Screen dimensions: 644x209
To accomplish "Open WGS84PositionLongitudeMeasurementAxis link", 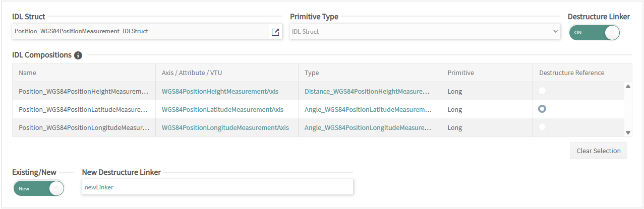I will pos(225,127).
